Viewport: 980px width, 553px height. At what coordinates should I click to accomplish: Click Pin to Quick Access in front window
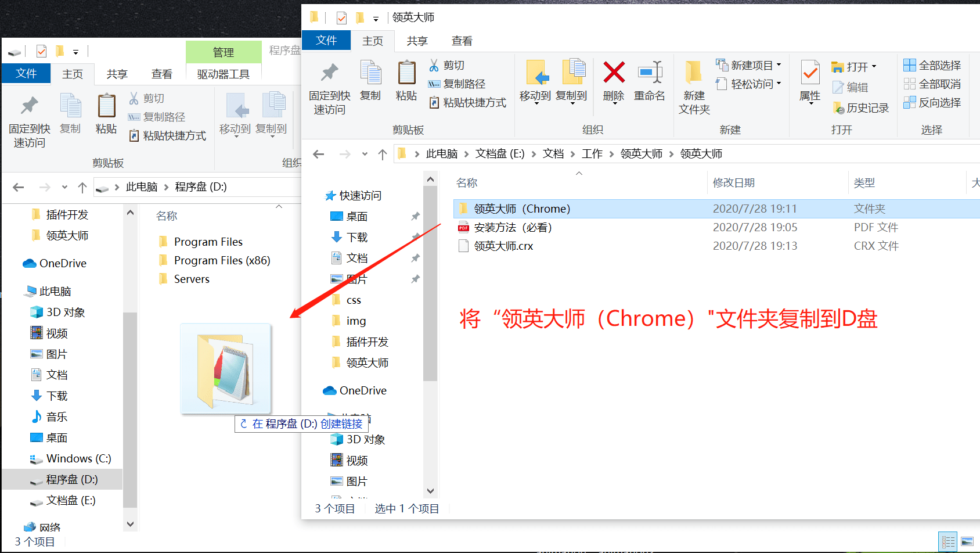(329, 88)
